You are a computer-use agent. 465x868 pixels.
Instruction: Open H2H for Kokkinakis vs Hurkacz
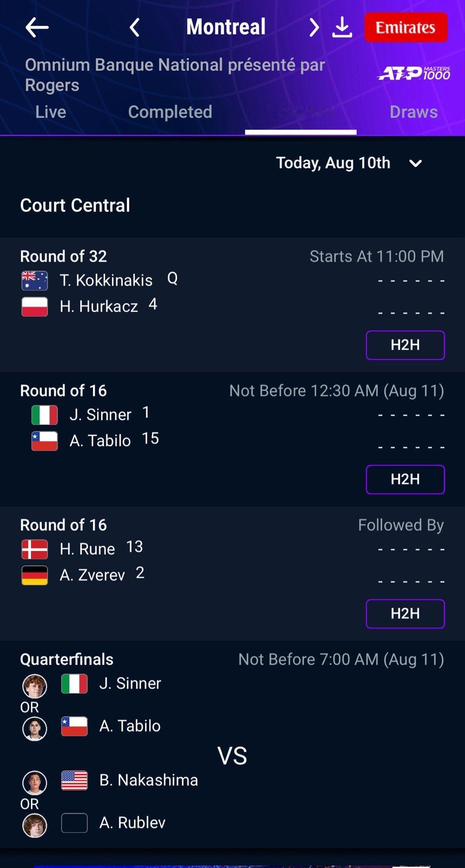405,345
